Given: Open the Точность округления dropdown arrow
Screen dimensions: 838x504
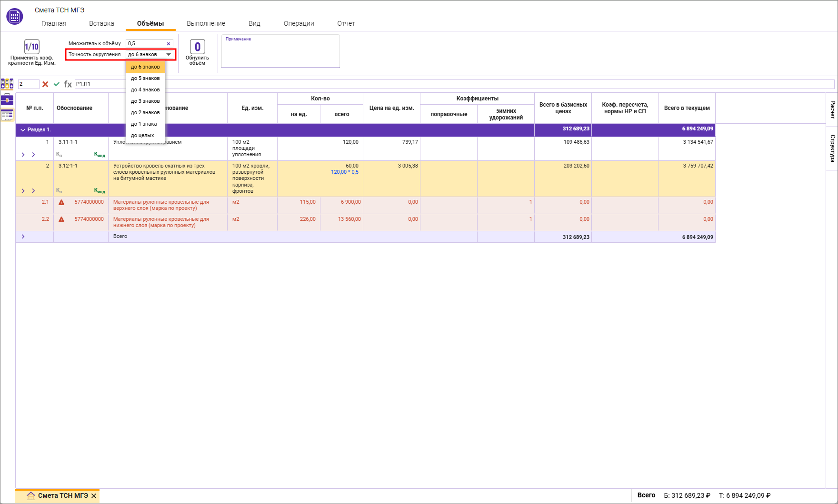Looking at the screenshot, I should pyautogui.click(x=169, y=55).
